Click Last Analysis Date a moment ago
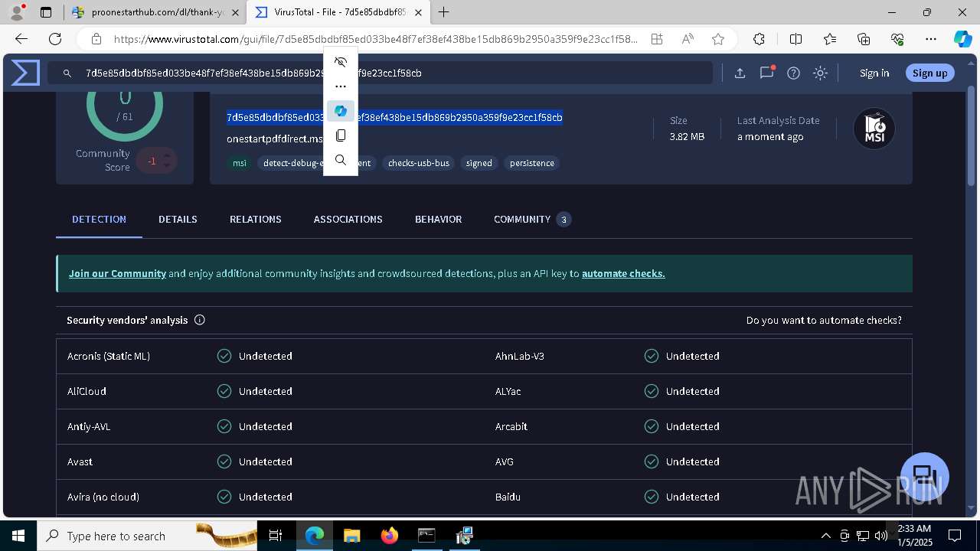 click(770, 136)
